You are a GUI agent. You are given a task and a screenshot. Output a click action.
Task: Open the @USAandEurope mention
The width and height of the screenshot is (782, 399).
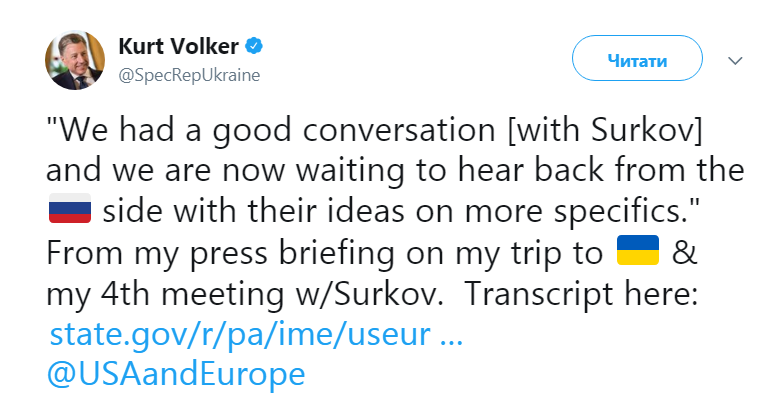pos(176,374)
